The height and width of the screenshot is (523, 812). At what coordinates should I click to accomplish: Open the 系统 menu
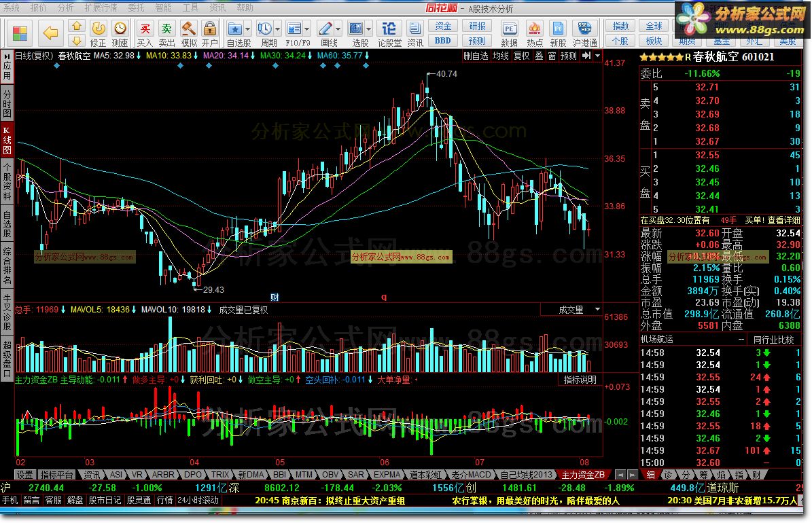pos(12,7)
